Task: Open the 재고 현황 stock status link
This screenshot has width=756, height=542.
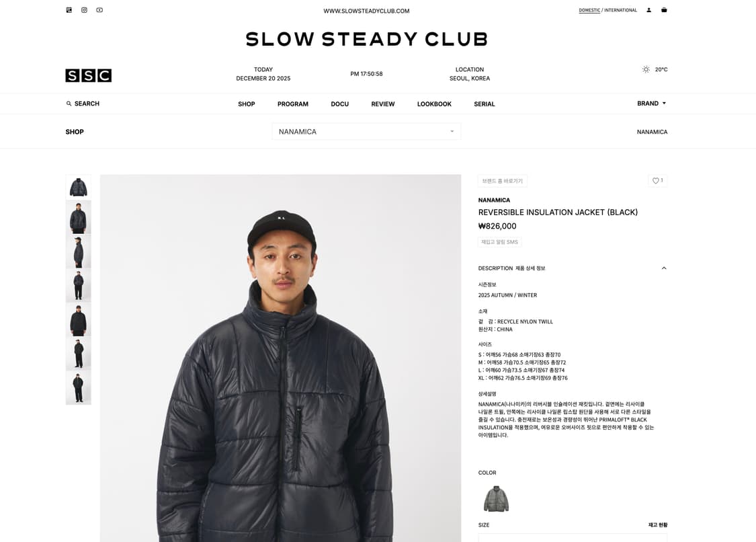Action: tap(658, 525)
